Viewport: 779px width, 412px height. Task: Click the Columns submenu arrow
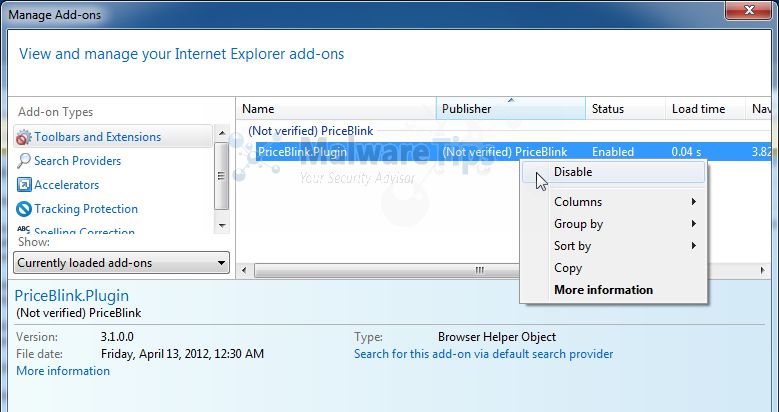[x=694, y=202]
